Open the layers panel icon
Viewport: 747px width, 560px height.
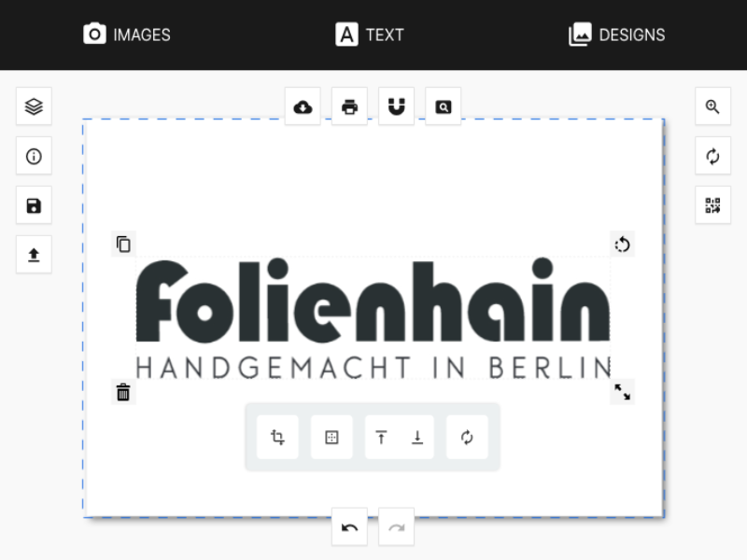coord(34,106)
